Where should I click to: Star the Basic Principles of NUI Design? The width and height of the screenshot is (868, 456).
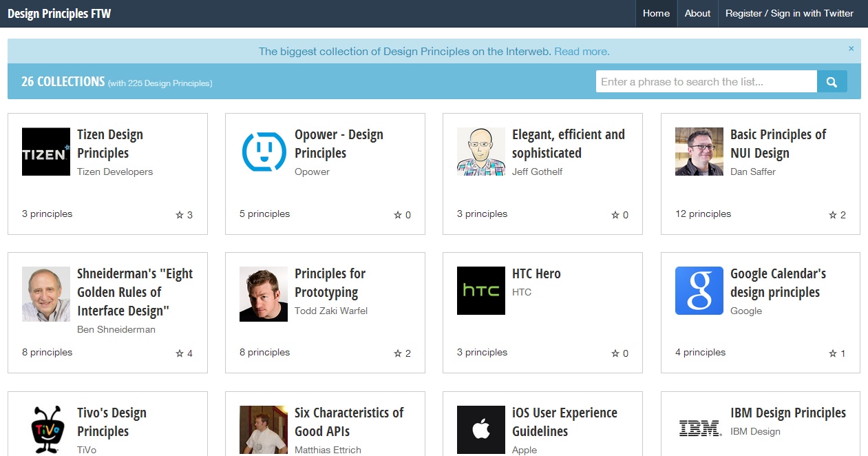(x=833, y=215)
